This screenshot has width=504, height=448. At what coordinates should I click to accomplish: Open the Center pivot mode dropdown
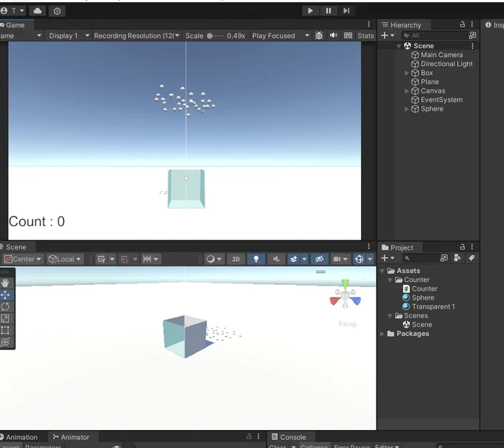22,259
